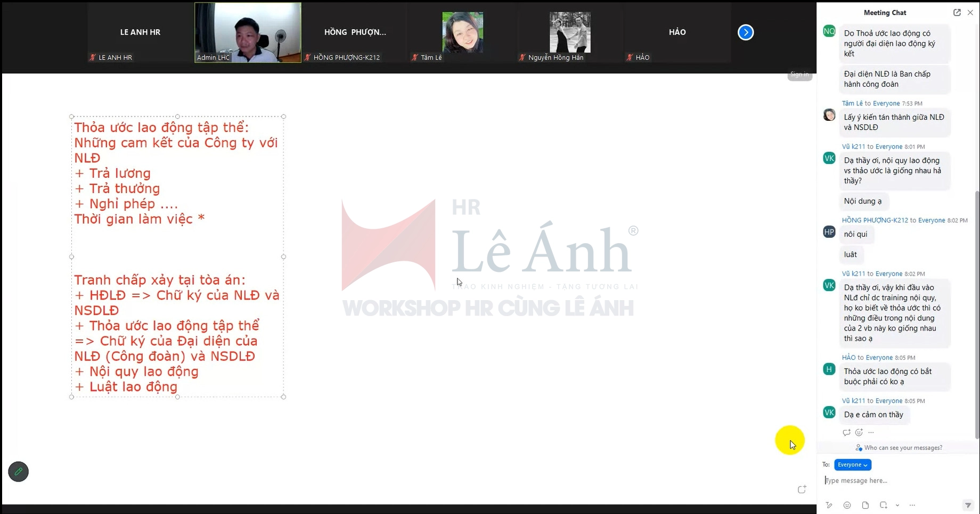This screenshot has width=980, height=514.
Task: Show next participants with the blue arrow
Action: pyautogui.click(x=746, y=32)
